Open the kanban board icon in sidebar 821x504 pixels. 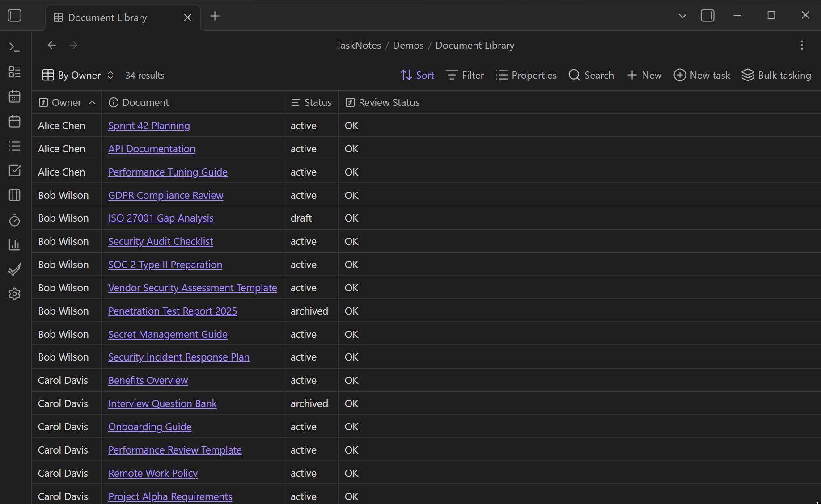[14, 195]
